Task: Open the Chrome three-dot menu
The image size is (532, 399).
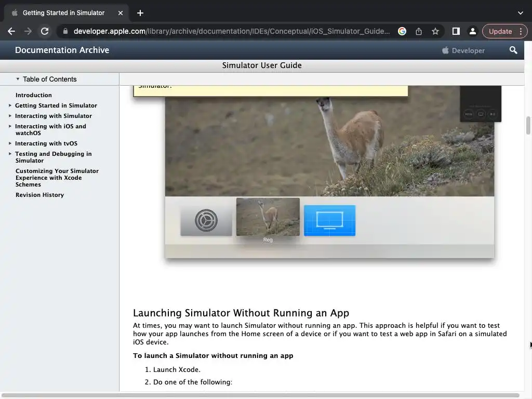Action: click(x=521, y=31)
